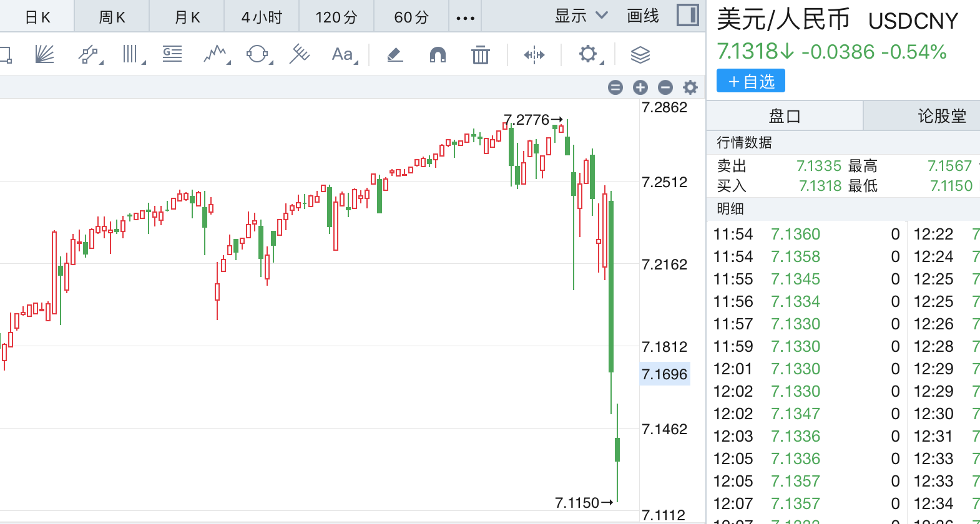980x524 pixels.
Task: Add USDCNY to watchlist with 自选
Action: pyautogui.click(x=750, y=82)
